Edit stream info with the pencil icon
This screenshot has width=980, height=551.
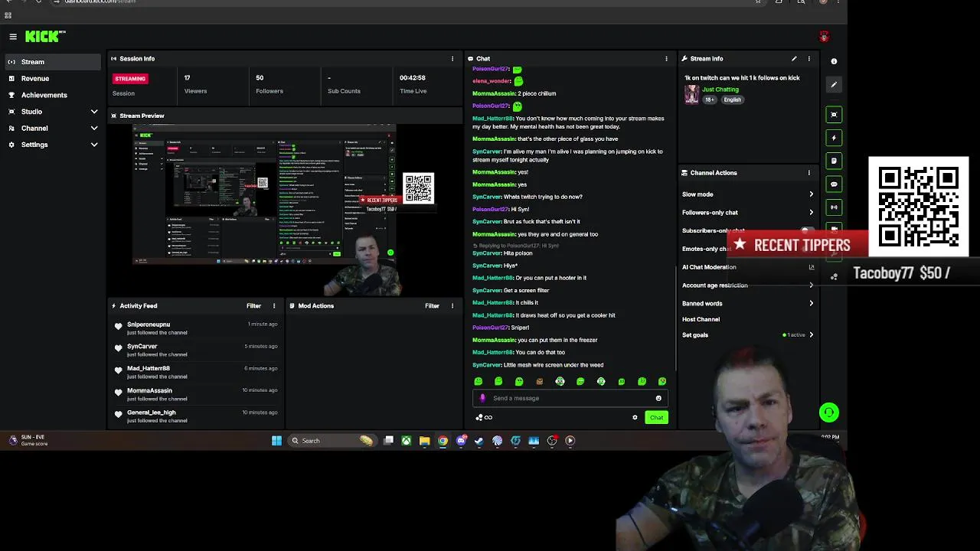pos(794,58)
